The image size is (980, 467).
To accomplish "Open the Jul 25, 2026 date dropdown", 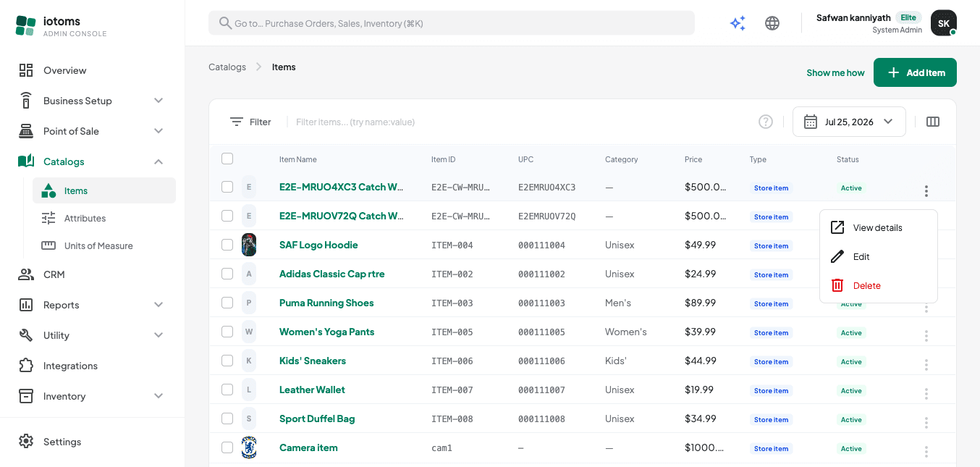I will pyautogui.click(x=849, y=122).
